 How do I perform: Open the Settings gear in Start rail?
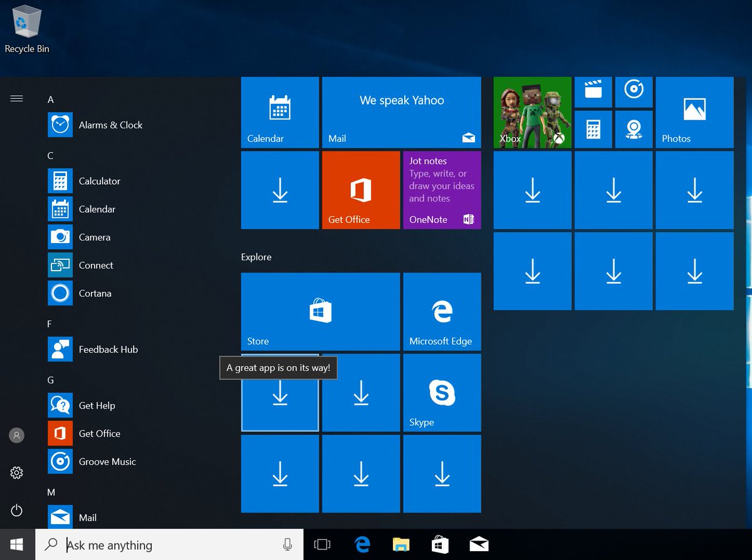(17, 472)
